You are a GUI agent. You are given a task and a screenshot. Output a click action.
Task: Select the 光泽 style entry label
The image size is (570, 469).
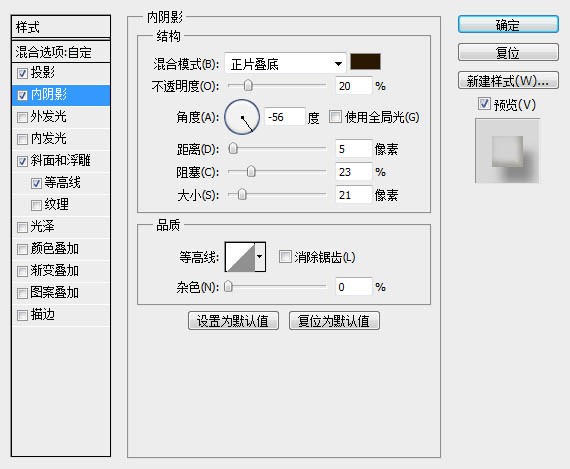coord(43,227)
